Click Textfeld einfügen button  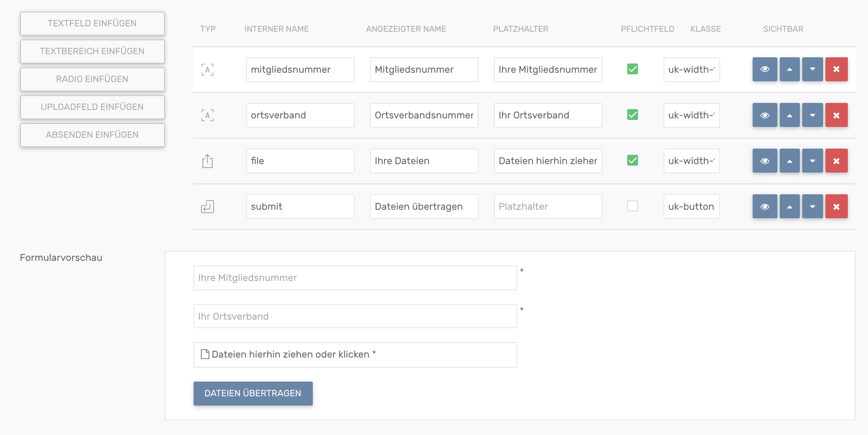[92, 23]
